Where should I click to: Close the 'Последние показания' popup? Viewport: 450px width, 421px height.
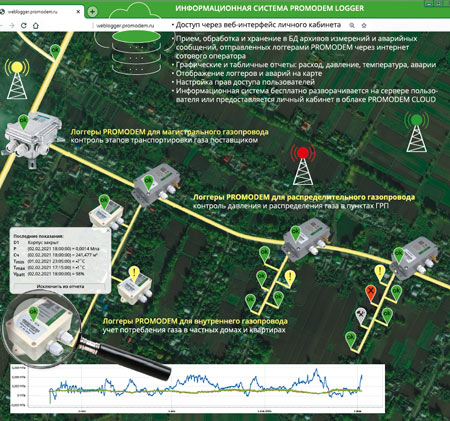click(x=108, y=230)
